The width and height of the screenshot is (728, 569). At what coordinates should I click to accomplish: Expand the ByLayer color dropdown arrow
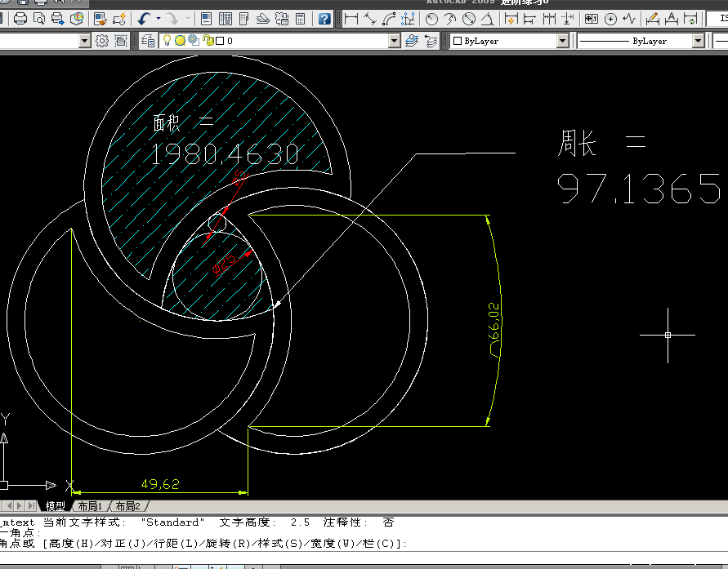click(x=562, y=41)
